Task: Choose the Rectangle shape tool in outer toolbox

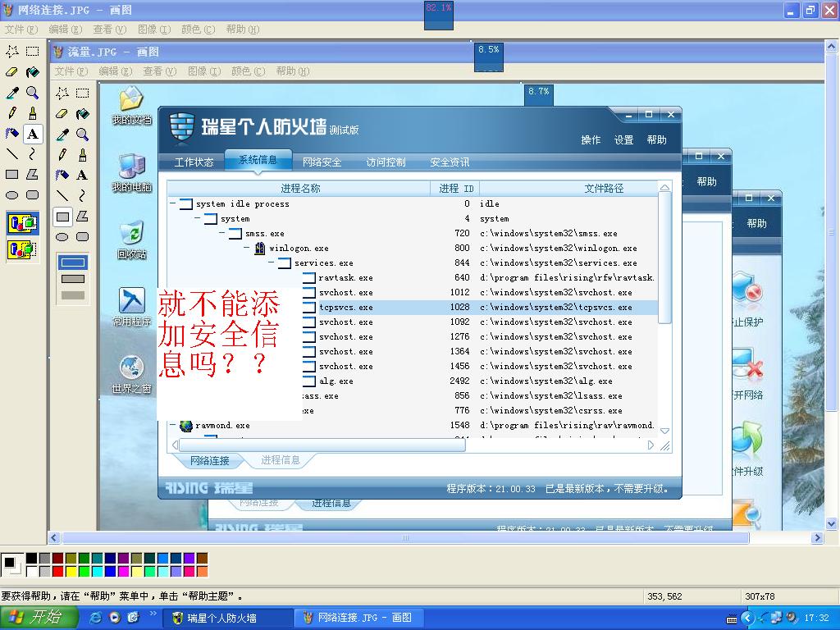Action: 12,175
